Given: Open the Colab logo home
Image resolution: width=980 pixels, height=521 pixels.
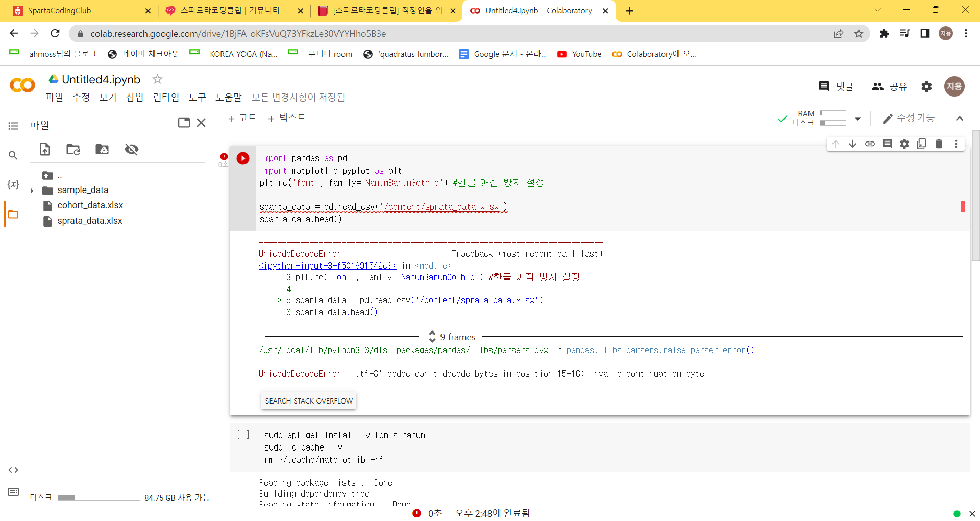Looking at the screenshot, I should (x=22, y=85).
